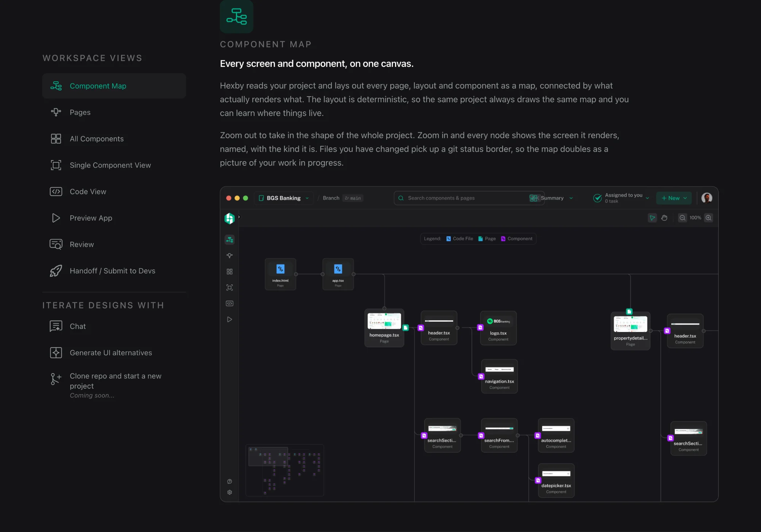
Task: Choose Generate UI alternatives
Action: coord(114,353)
